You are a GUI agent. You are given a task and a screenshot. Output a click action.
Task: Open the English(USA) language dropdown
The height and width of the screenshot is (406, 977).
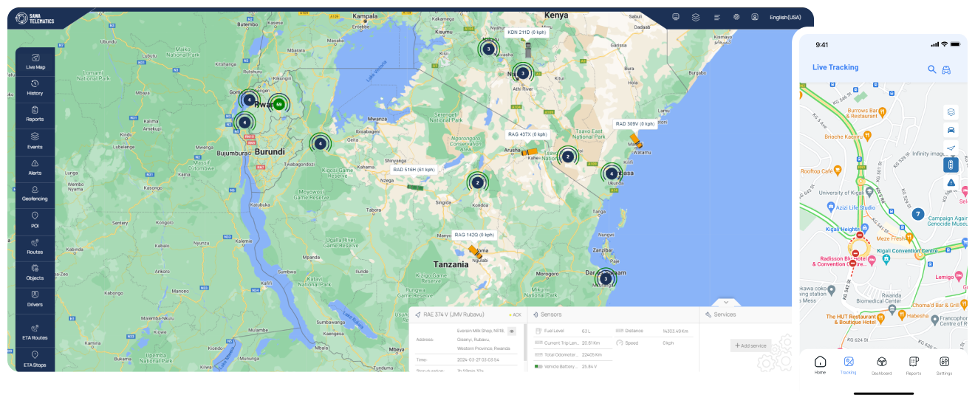tap(784, 17)
